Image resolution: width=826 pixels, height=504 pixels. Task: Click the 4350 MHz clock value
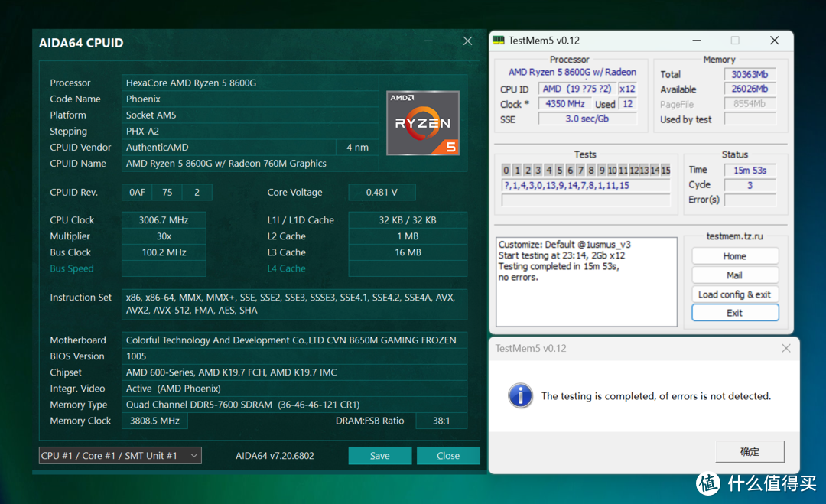coord(564,104)
